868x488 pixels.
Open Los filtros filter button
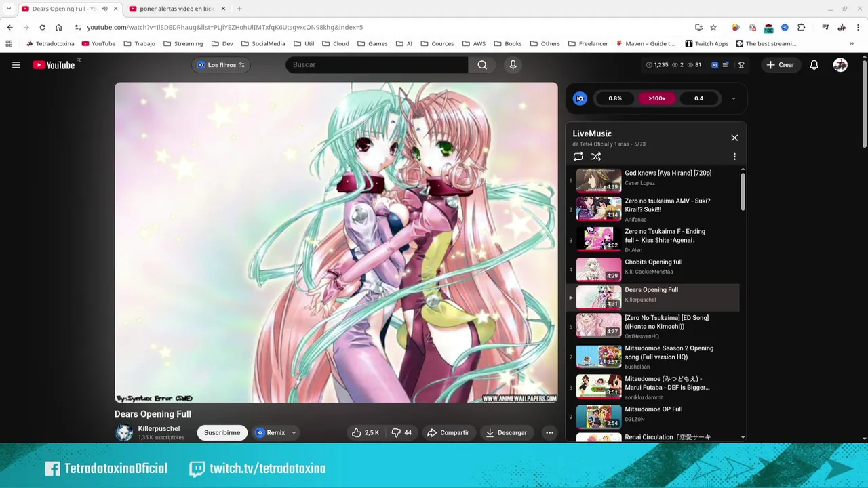click(x=222, y=65)
